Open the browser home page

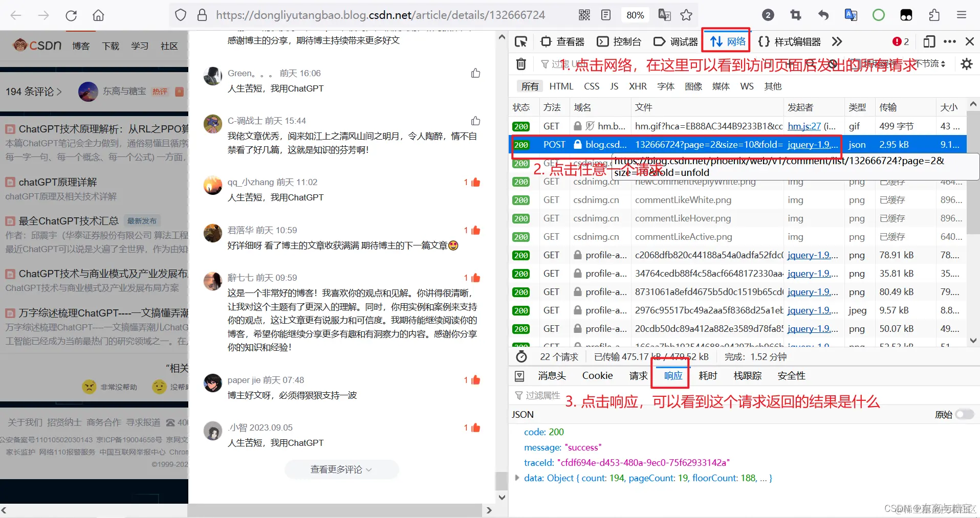98,15
